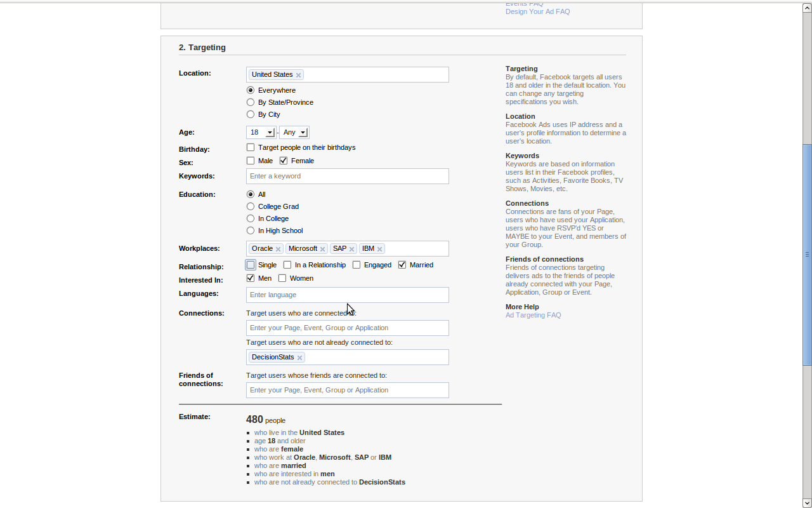Enable targeting people on their birthdays
812x508 pixels.
pyautogui.click(x=251, y=147)
